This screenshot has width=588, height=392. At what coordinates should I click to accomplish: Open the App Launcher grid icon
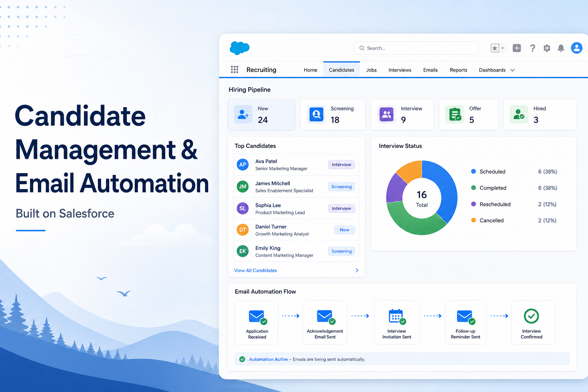point(235,69)
